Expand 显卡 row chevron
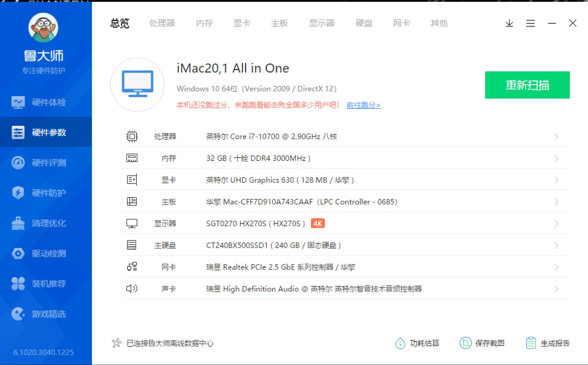 click(x=556, y=180)
